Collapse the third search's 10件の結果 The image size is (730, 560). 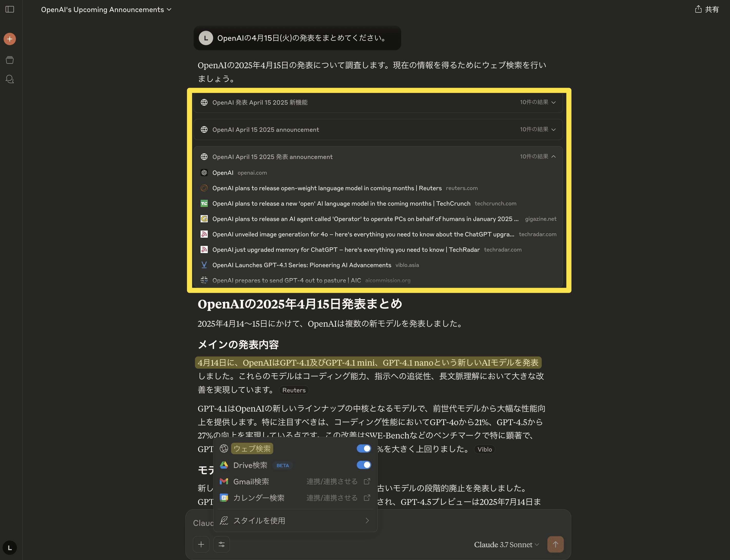(538, 157)
